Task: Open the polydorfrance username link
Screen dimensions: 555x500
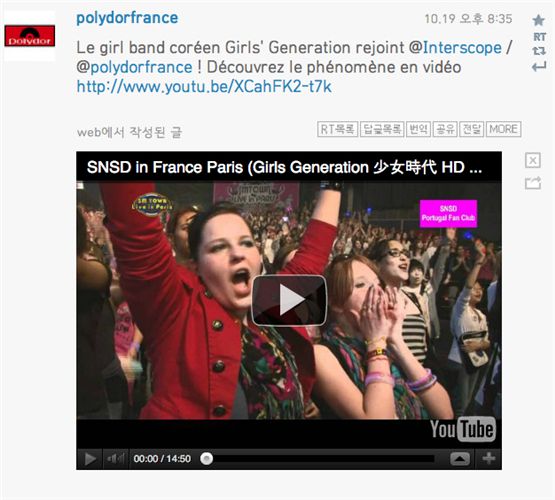Action: coord(127,18)
